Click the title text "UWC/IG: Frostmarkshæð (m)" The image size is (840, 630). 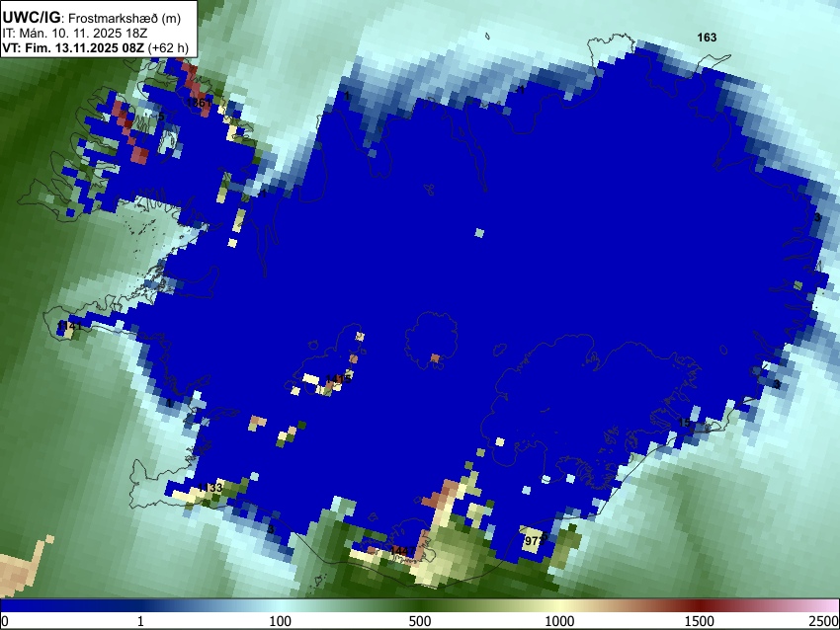click(92, 18)
